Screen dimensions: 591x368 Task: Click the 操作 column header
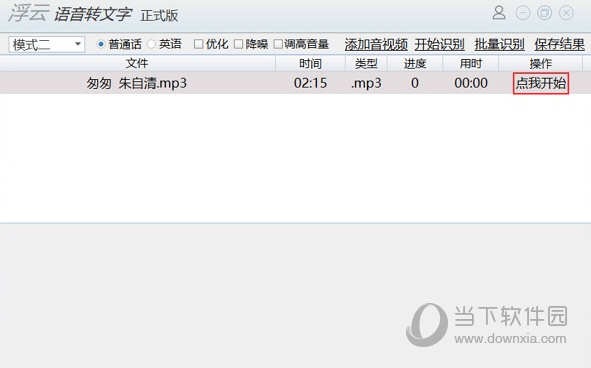click(540, 63)
